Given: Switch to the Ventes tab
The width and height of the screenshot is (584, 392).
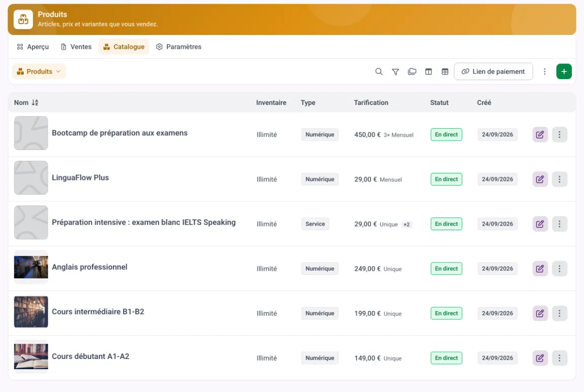Looking at the screenshot, I should coord(76,47).
